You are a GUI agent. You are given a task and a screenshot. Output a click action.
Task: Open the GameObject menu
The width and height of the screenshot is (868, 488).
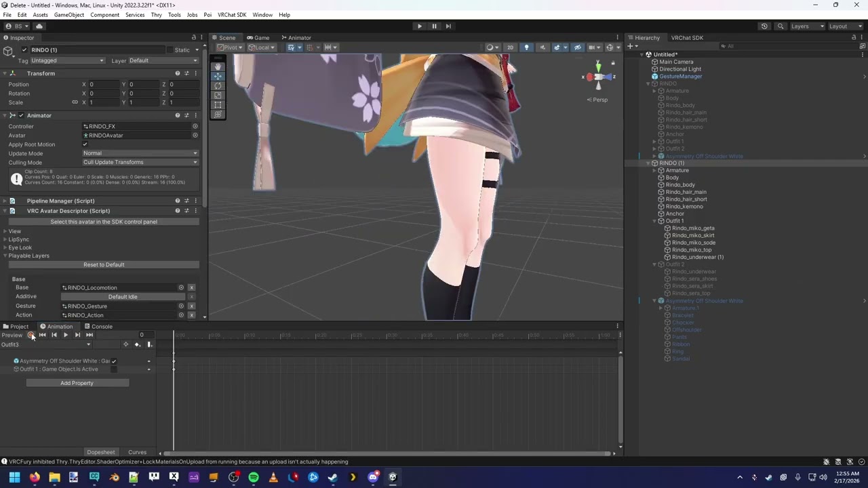(69, 15)
